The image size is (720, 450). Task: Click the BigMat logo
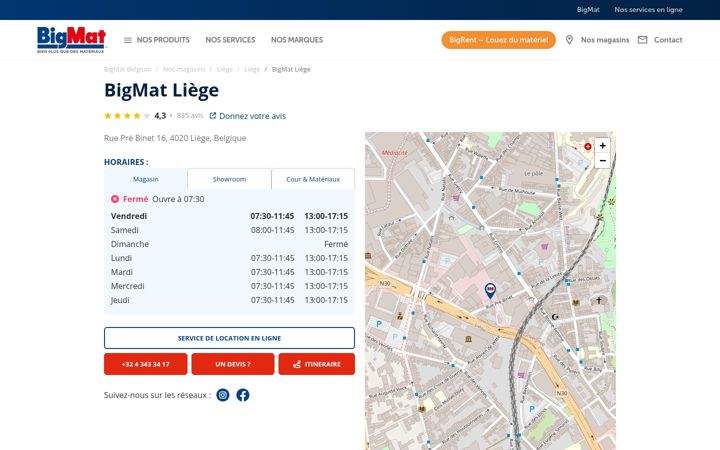pos(71,39)
